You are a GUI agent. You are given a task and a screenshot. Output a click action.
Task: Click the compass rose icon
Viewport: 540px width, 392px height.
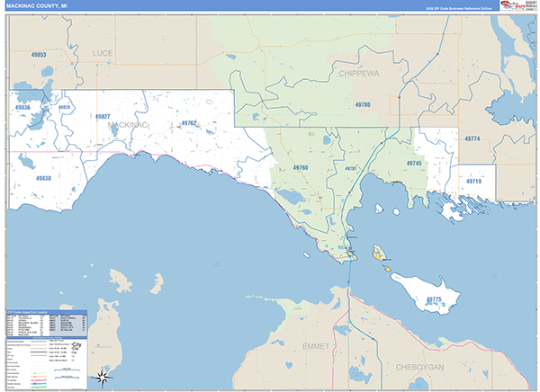click(103, 378)
